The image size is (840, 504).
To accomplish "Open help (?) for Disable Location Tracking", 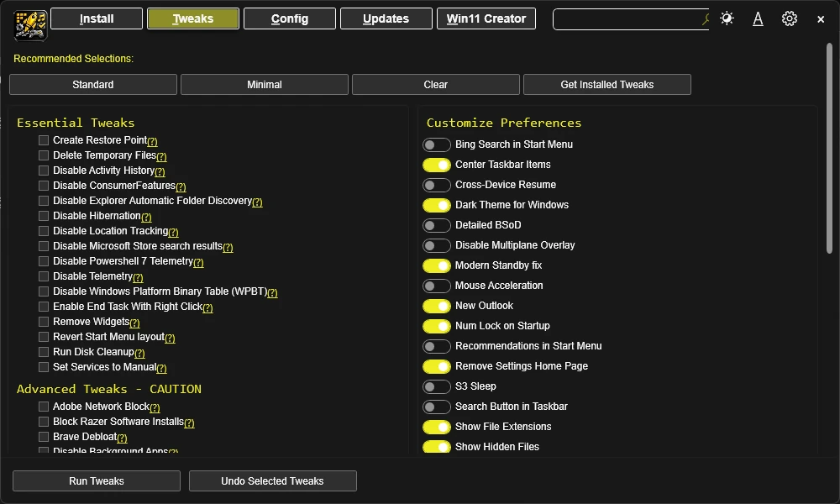I will [173, 232].
